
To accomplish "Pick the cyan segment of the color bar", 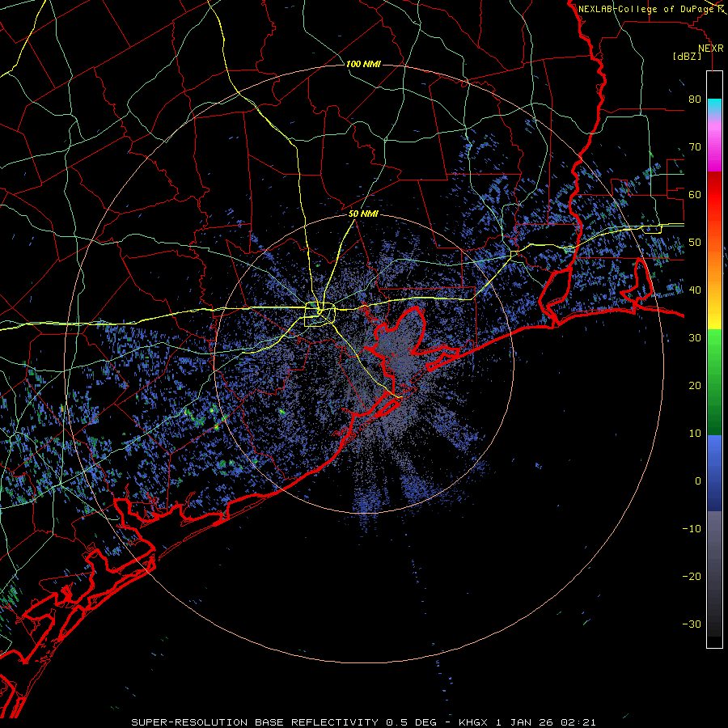I will [x=714, y=105].
